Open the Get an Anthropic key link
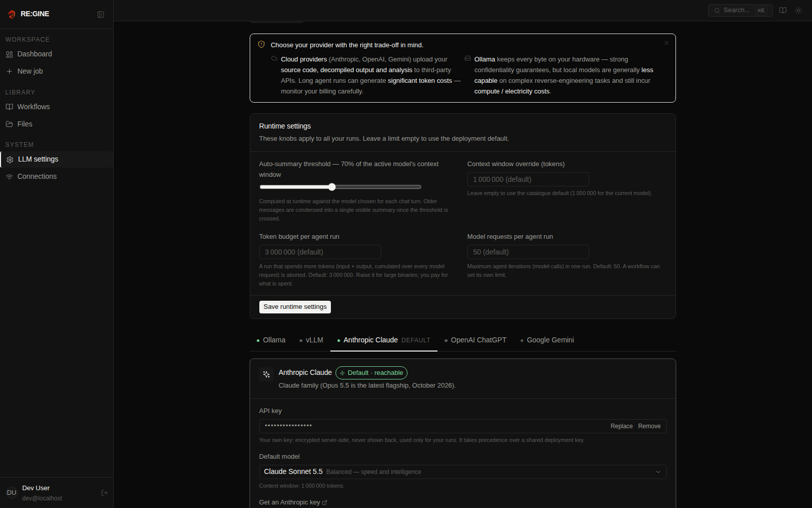812x508 pixels. tap(293, 502)
